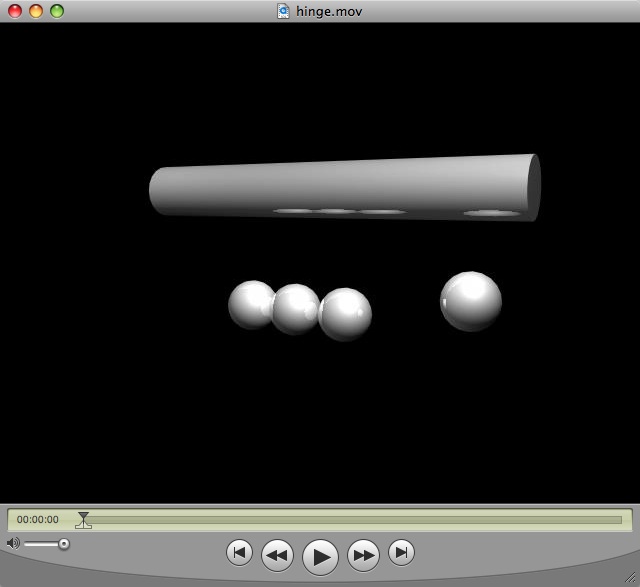The width and height of the screenshot is (640, 587).
Task: Click the window resize grip corner
Action: 630,578
